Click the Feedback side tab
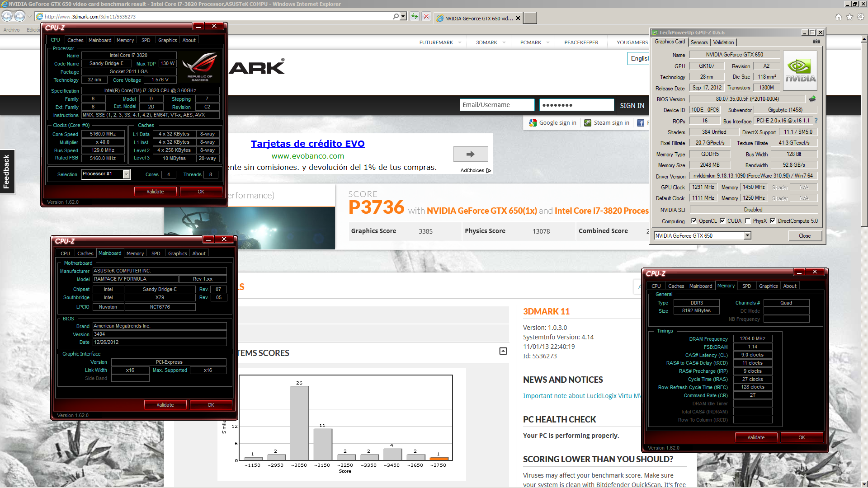The width and height of the screenshot is (868, 488). (x=7, y=171)
